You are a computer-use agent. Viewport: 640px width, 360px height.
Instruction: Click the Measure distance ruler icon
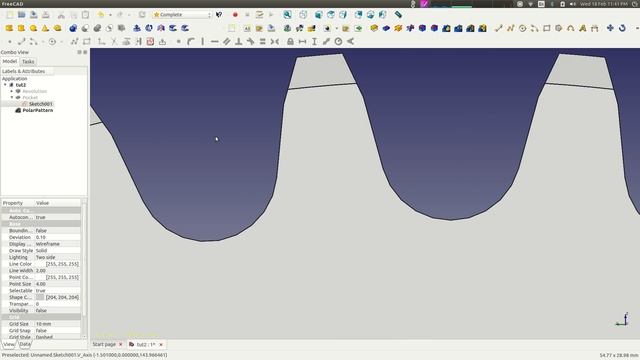tap(398, 15)
